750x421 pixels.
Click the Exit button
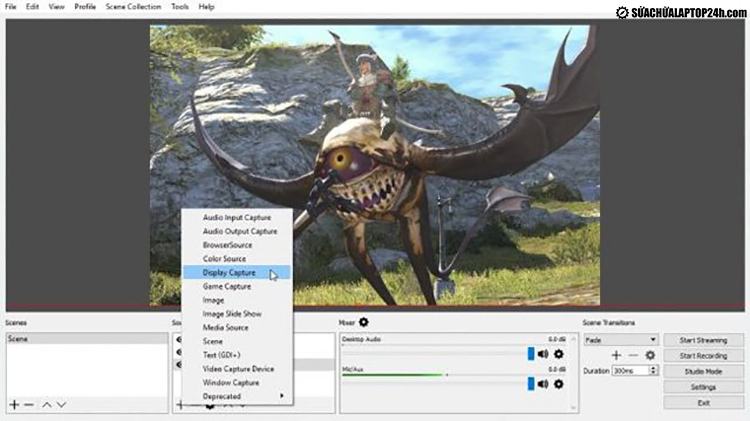[703, 403]
